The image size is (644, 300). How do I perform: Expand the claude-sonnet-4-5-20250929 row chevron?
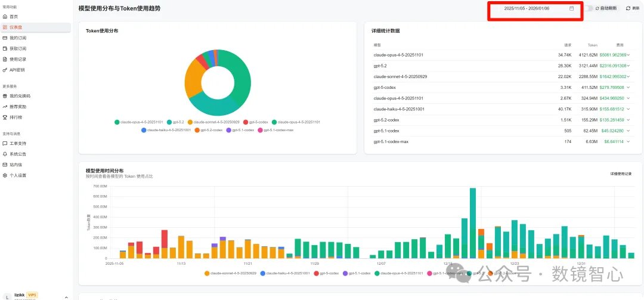click(629, 76)
